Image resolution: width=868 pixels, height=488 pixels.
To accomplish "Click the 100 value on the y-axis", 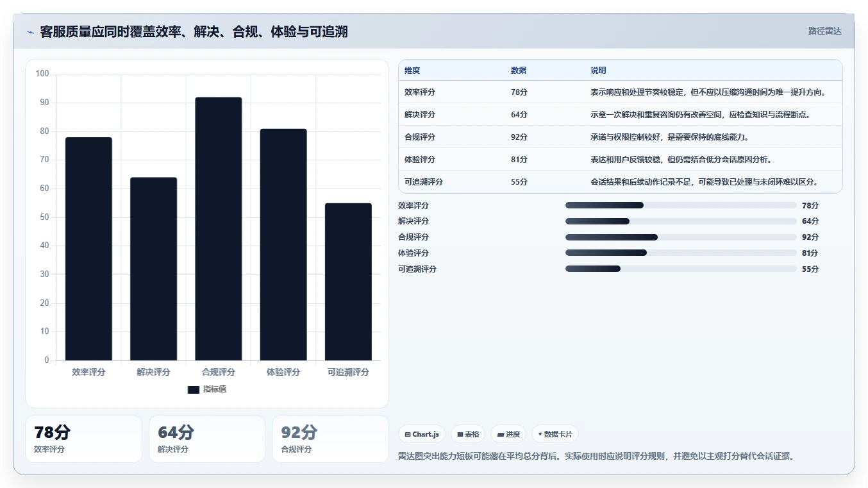I will point(42,74).
